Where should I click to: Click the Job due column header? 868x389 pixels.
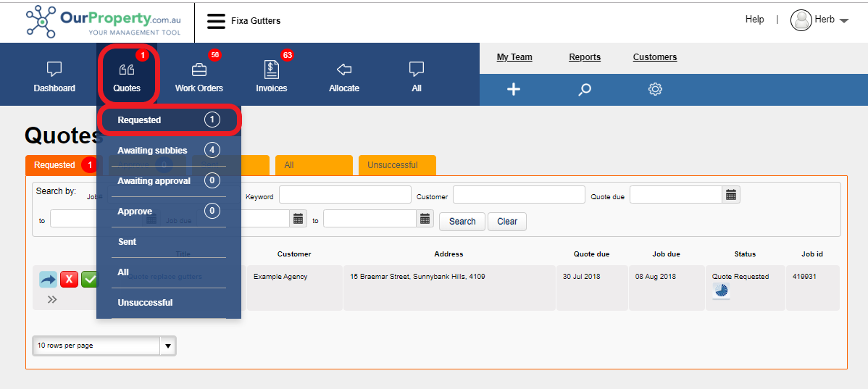coord(666,254)
